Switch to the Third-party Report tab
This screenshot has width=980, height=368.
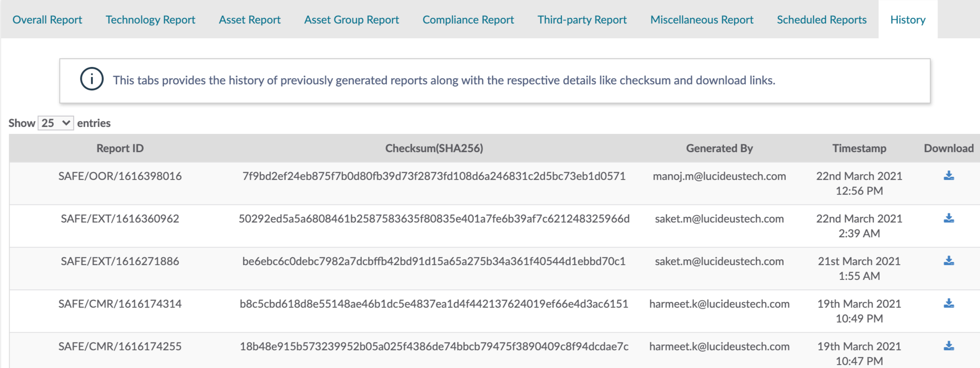[582, 20]
